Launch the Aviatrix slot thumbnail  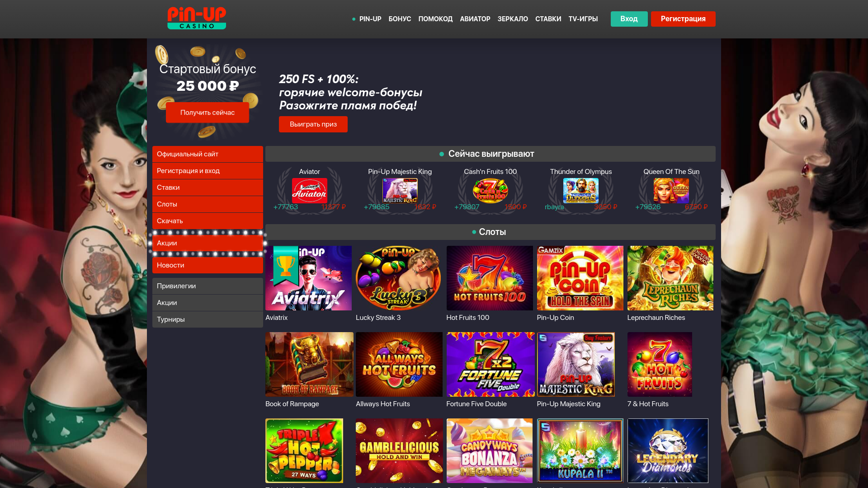308,278
